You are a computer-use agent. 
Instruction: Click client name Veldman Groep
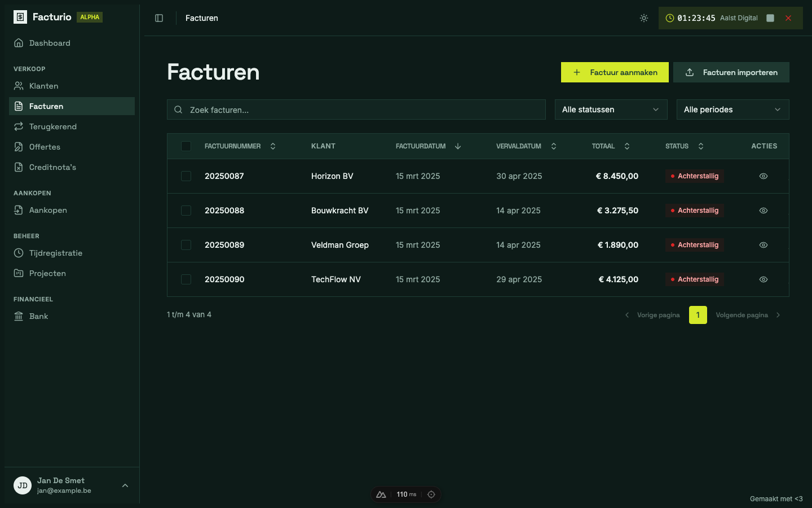[340, 245]
